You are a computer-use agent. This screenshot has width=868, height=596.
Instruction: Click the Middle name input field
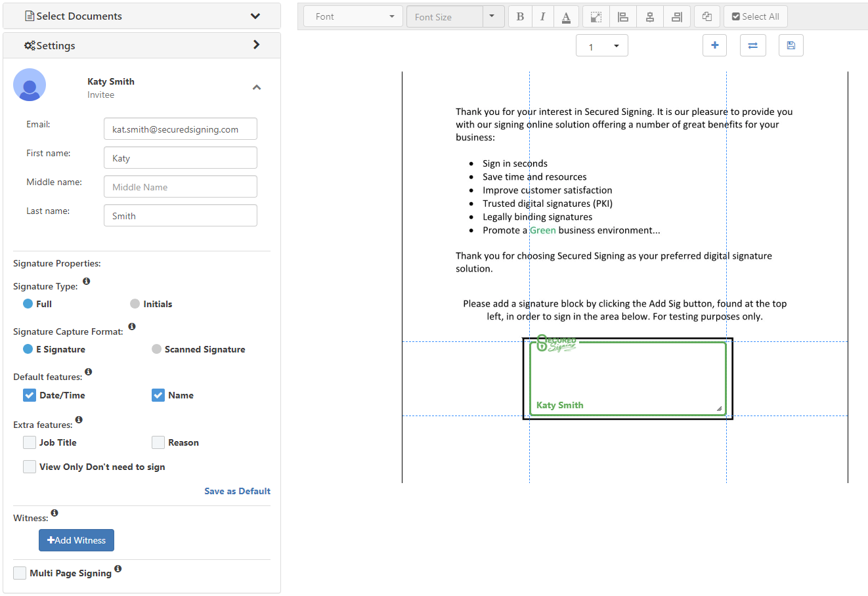[181, 186]
